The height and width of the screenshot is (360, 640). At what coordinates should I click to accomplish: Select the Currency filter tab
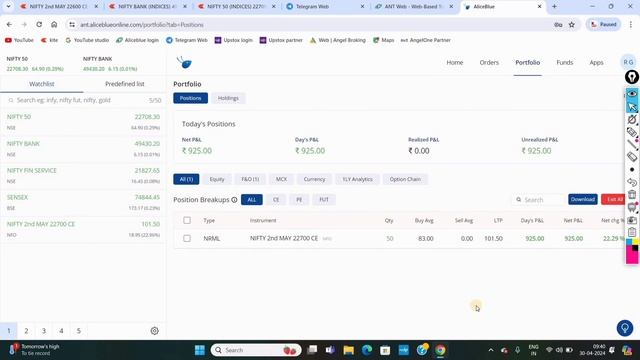point(314,179)
